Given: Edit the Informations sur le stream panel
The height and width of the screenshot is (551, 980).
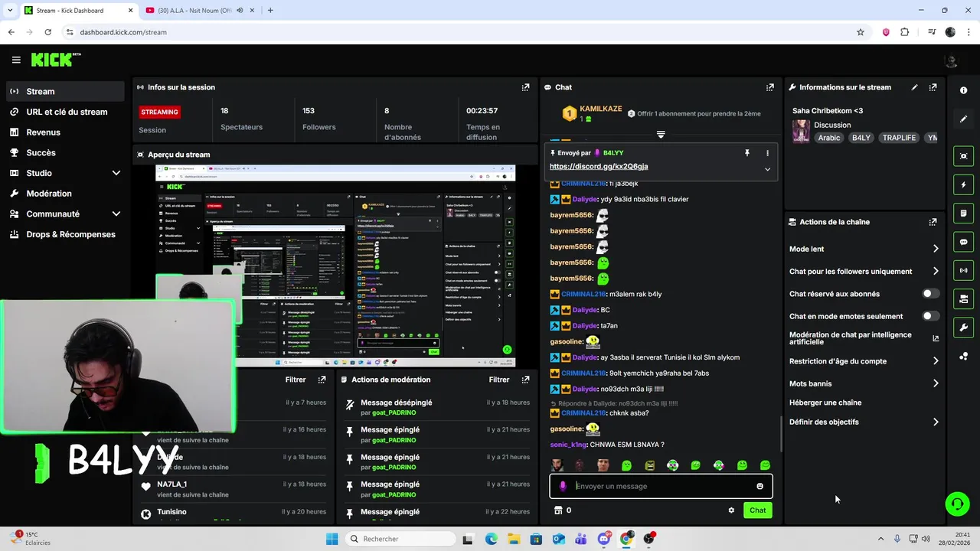Looking at the screenshot, I should 914,87.
